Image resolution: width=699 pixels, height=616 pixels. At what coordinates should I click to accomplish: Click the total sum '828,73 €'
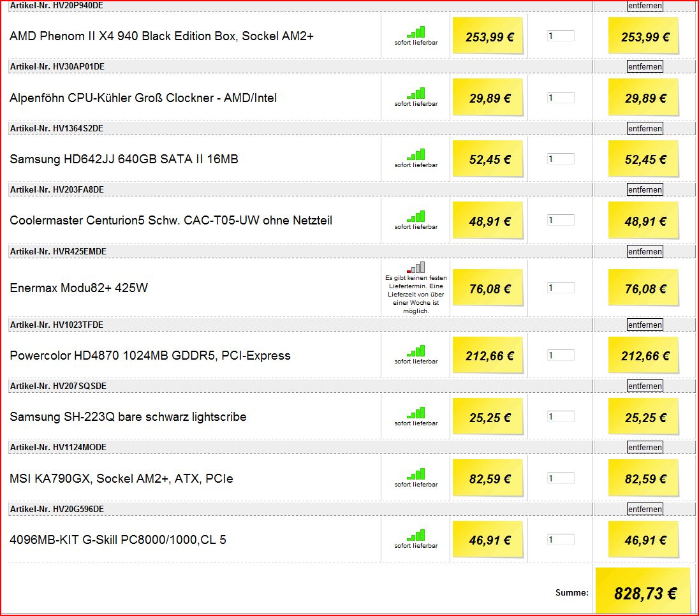pos(645,593)
